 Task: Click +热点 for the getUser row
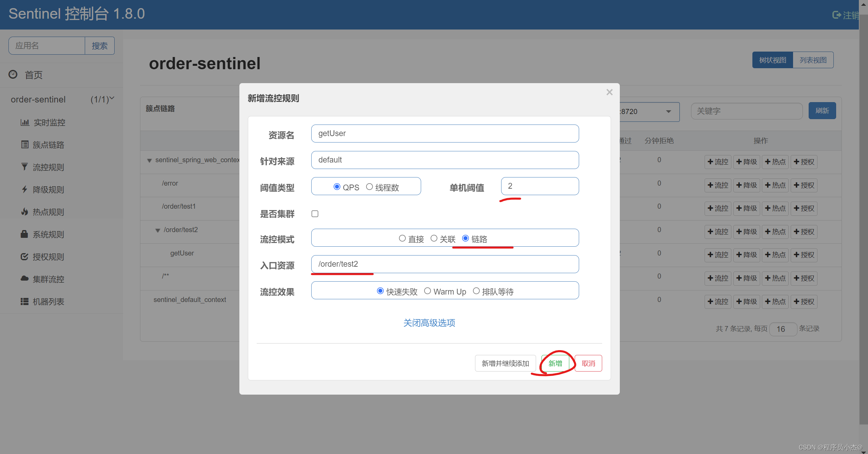click(775, 255)
